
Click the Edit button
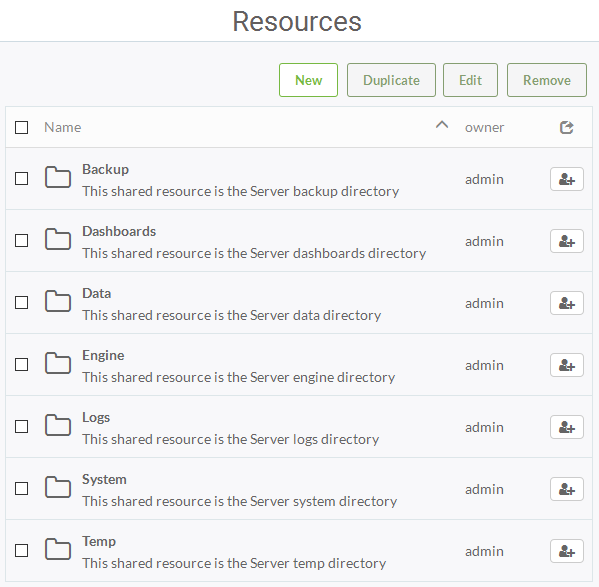(470, 80)
